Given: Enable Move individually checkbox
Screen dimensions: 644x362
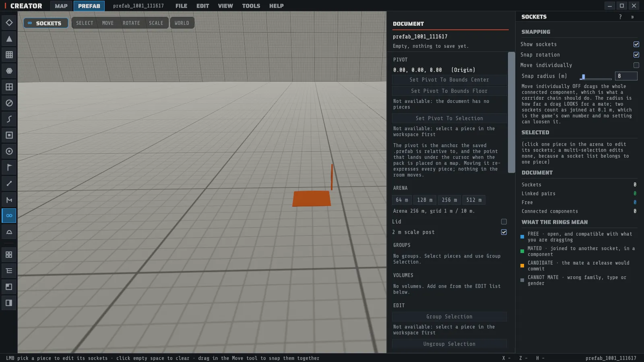Looking at the screenshot, I should point(636,65).
